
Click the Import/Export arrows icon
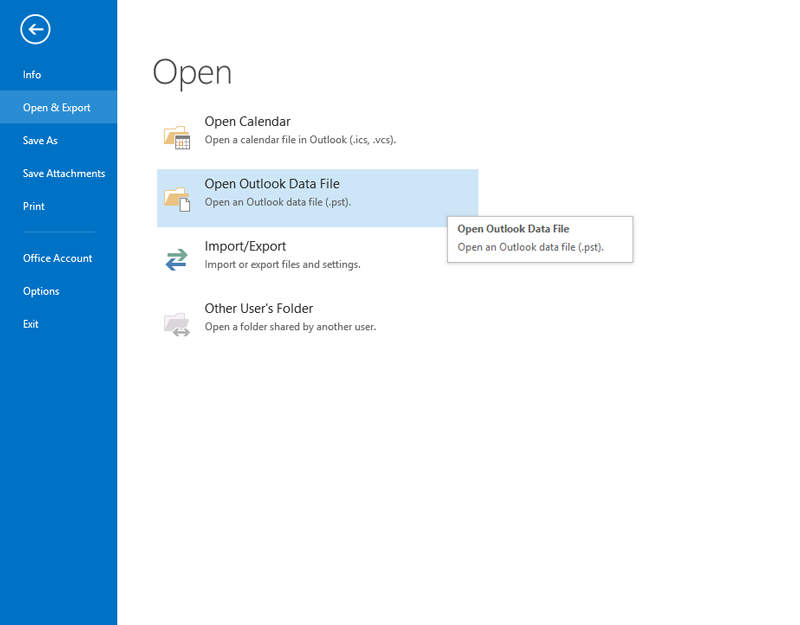[x=177, y=259]
